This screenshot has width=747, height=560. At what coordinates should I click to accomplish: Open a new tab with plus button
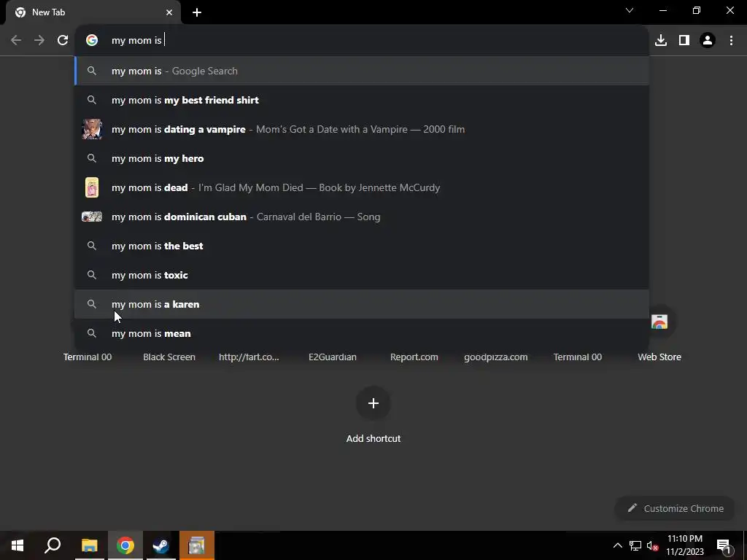pyautogui.click(x=197, y=12)
